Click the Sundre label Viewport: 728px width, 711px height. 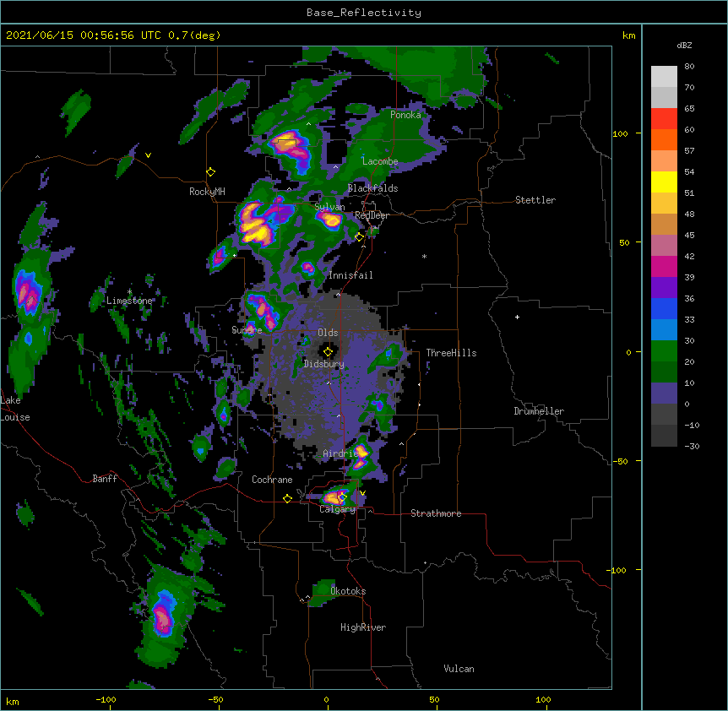point(247,330)
